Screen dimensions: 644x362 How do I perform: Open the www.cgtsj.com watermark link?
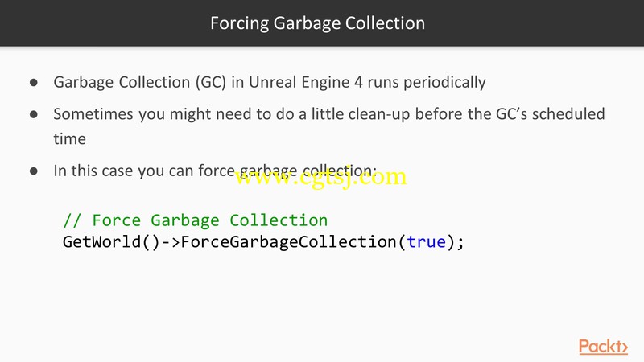click(320, 177)
